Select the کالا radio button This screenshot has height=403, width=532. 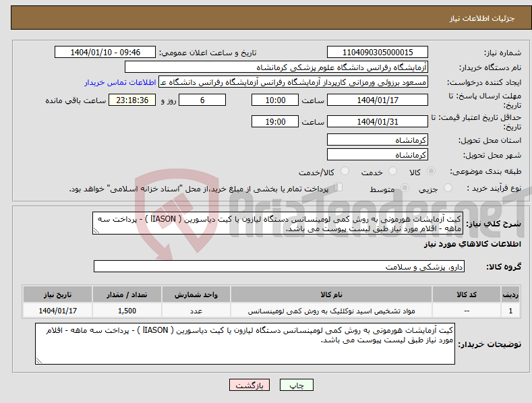pos(431,171)
